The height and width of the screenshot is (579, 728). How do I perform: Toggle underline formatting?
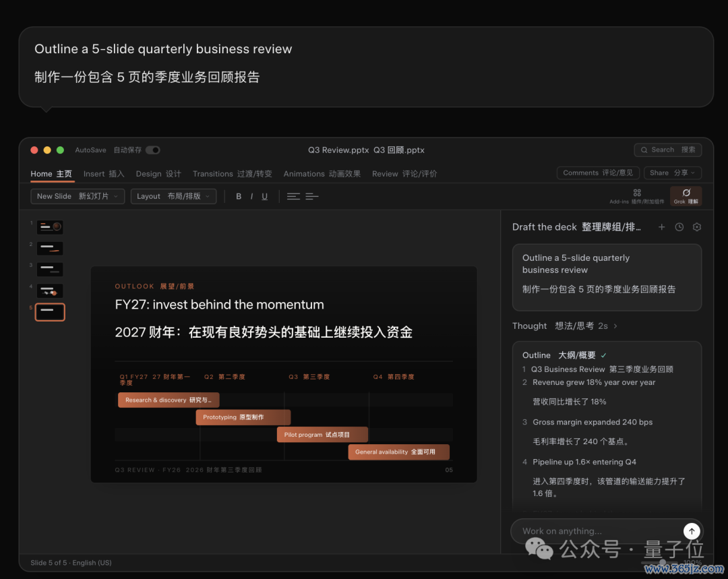[x=265, y=196]
